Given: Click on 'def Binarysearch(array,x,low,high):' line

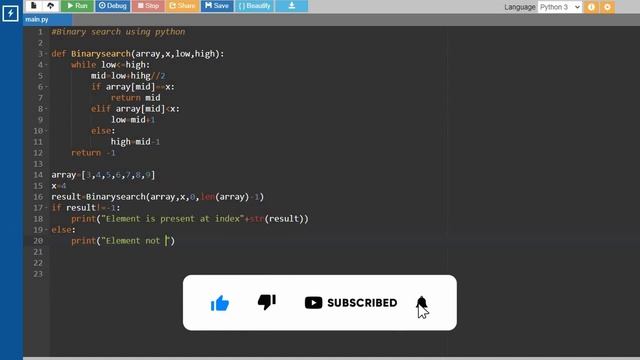Looking at the screenshot, I should 138,54.
